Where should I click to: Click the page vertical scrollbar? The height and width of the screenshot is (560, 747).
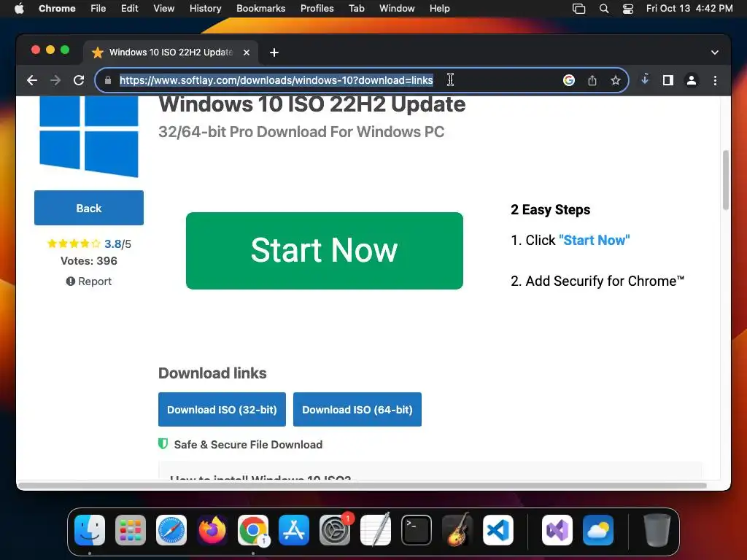click(x=726, y=180)
